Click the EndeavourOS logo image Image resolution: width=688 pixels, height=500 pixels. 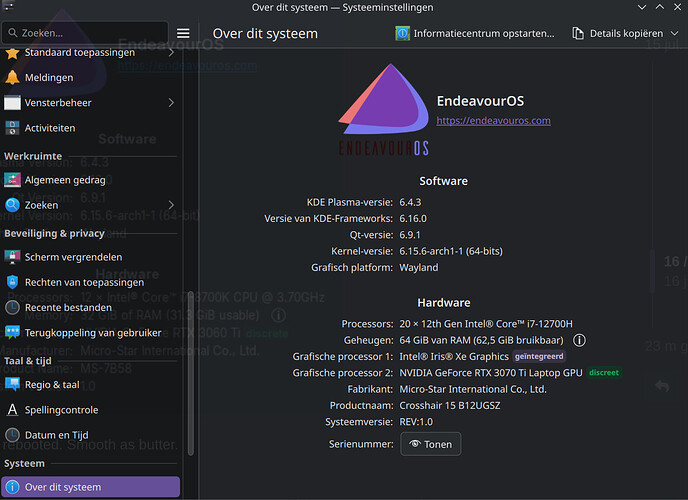coord(384,109)
